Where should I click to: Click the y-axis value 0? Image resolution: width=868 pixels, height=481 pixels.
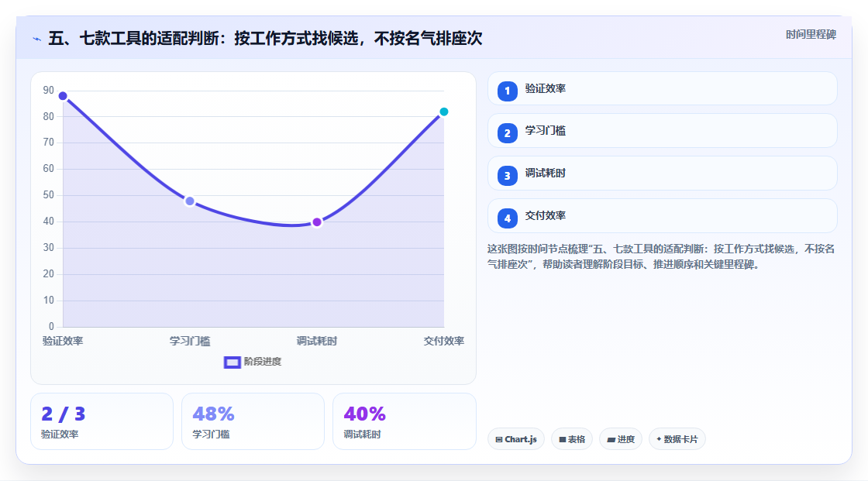[51, 327]
